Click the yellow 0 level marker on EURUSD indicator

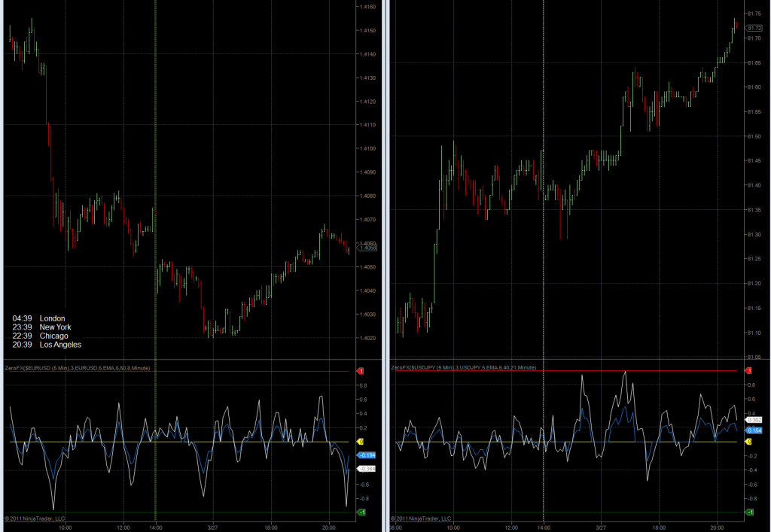[359, 442]
